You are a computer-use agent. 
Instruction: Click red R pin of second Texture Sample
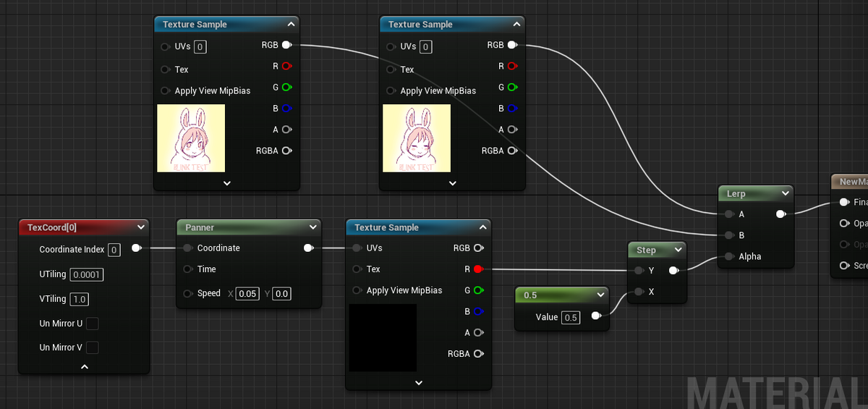(x=512, y=66)
